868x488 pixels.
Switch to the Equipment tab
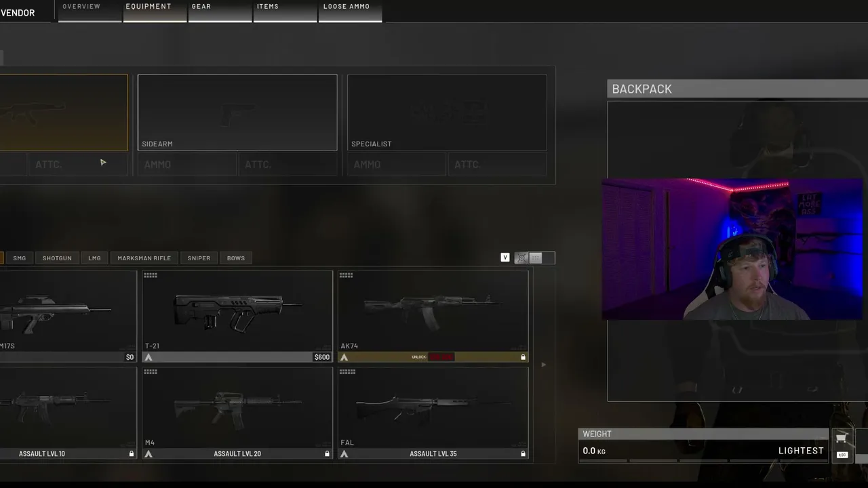tap(155, 11)
